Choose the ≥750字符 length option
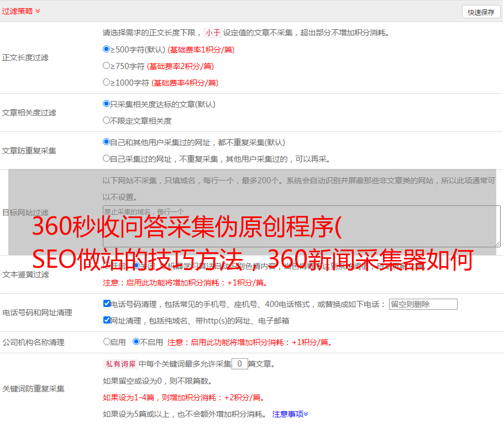The height and width of the screenshot is (424, 504). pyautogui.click(x=106, y=66)
